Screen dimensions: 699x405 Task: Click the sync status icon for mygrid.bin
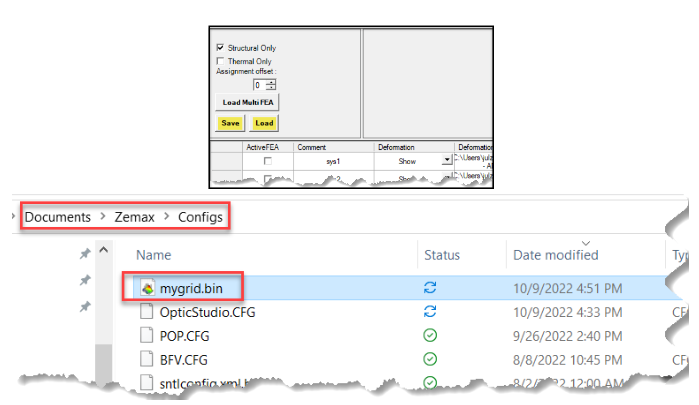point(430,288)
